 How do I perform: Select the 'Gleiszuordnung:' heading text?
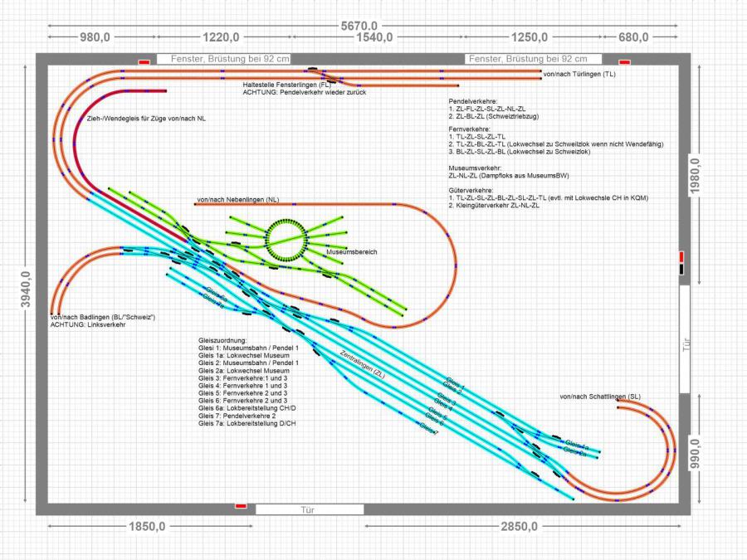click(x=222, y=341)
